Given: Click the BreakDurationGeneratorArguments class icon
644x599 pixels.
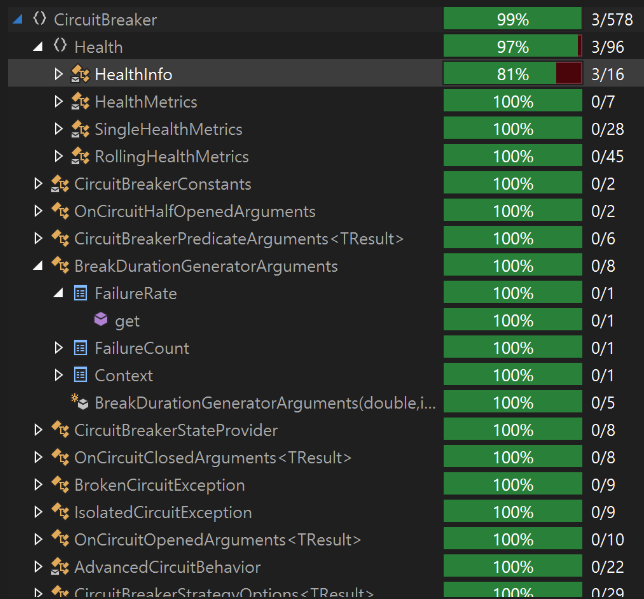Looking at the screenshot, I should [60, 266].
